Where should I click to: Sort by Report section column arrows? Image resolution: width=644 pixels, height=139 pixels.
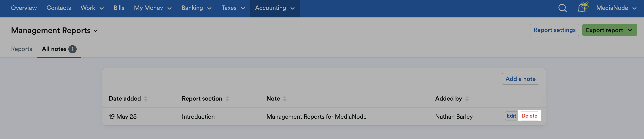pos(227,99)
